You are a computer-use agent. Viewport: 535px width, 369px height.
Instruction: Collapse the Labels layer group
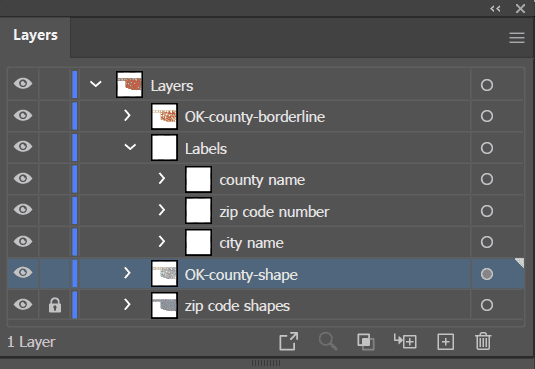[130, 147]
